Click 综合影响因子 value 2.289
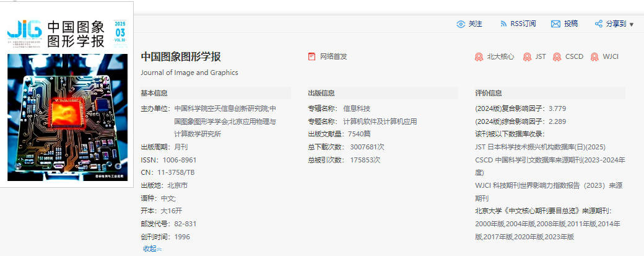The image size is (644, 256). pyautogui.click(x=557, y=121)
